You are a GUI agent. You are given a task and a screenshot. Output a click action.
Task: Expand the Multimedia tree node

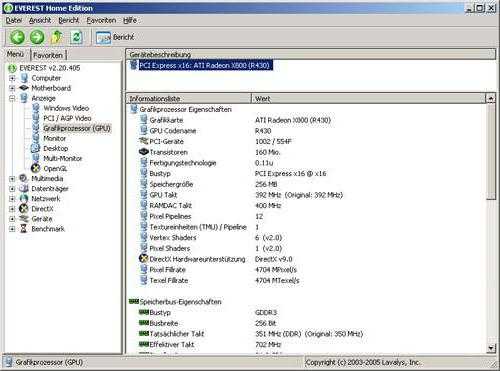tap(12, 179)
